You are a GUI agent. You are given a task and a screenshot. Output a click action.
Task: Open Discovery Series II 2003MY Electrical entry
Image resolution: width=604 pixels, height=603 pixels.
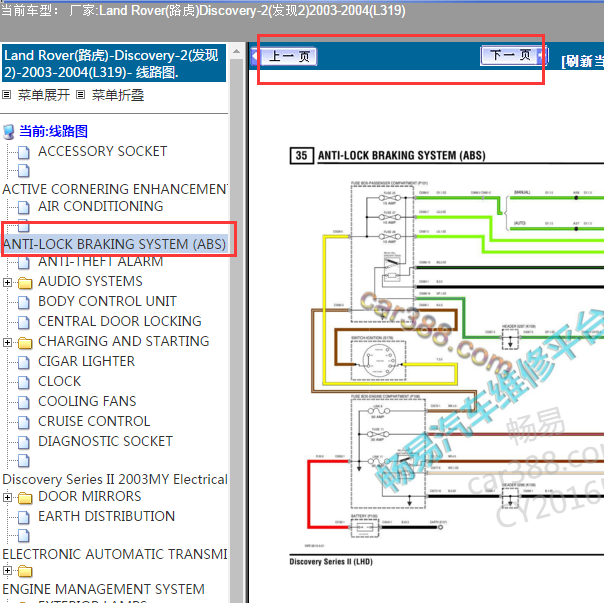(115, 479)
